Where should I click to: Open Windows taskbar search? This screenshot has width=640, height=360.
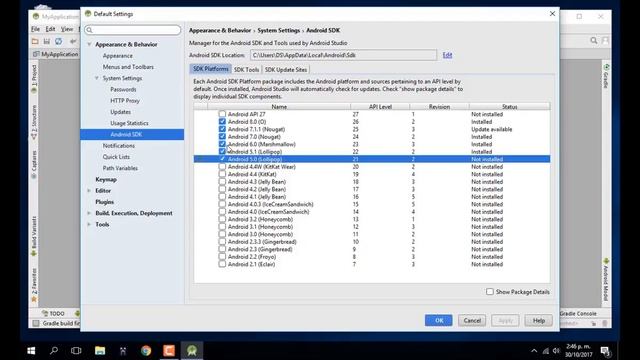point(53,351)
